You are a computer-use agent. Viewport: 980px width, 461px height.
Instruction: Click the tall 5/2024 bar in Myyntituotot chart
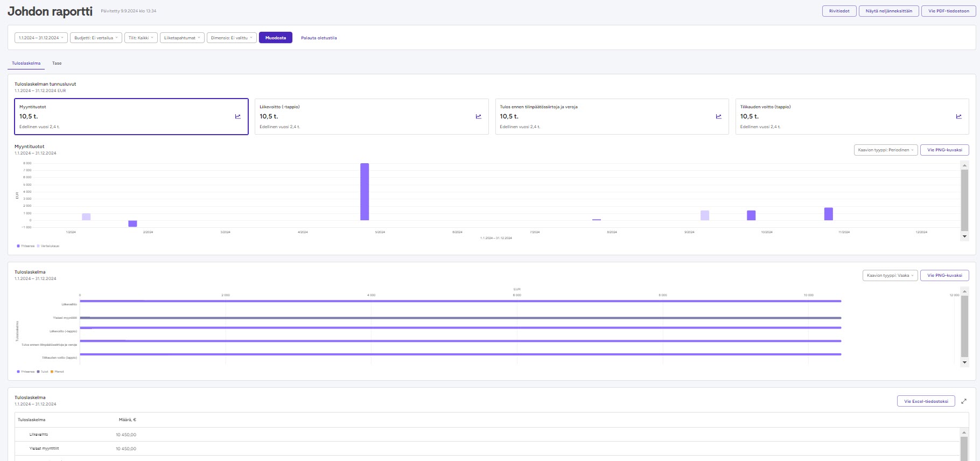pos(365,192)
